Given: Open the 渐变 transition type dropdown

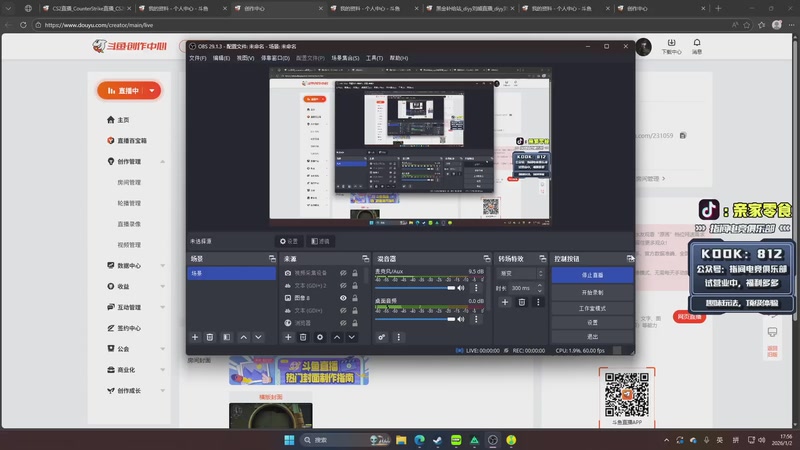Looking at the screenshot, I should coord(520,273).
